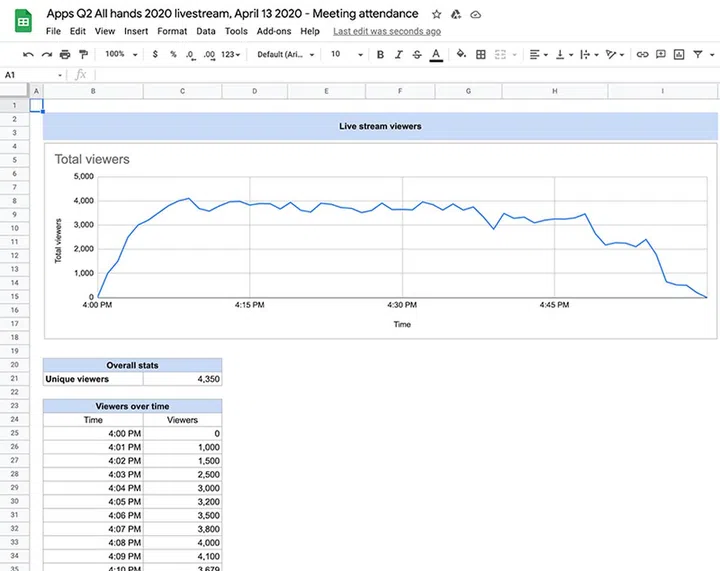Star this spreadsheet document
The height and width of the screenshot is (571, 720).
tap(437, 15)
